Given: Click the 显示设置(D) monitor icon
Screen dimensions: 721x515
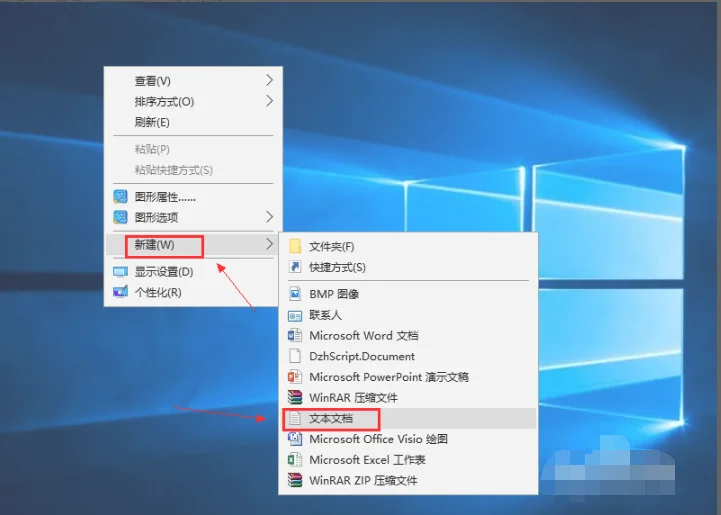Looking at the screenshot, I should pos(120,272).
